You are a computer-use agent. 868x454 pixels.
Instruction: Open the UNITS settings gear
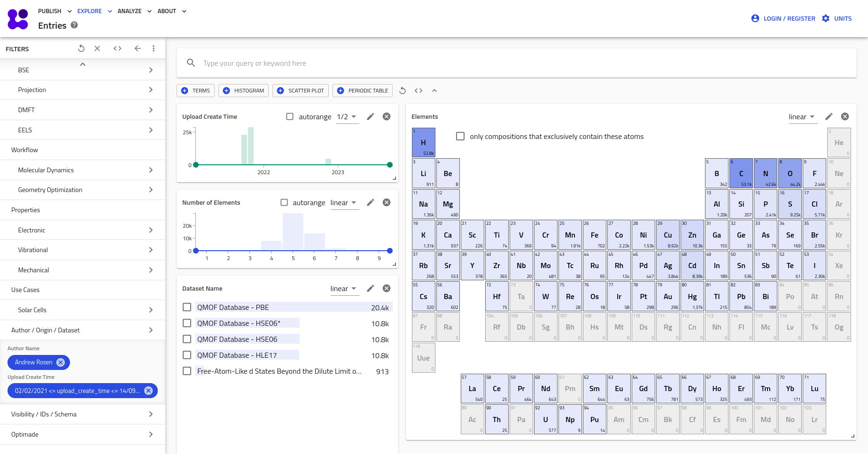(x=826, y=18)
